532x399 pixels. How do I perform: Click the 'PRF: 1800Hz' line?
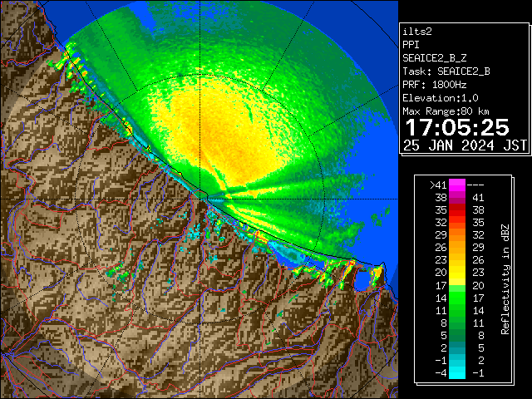(435, 85)
